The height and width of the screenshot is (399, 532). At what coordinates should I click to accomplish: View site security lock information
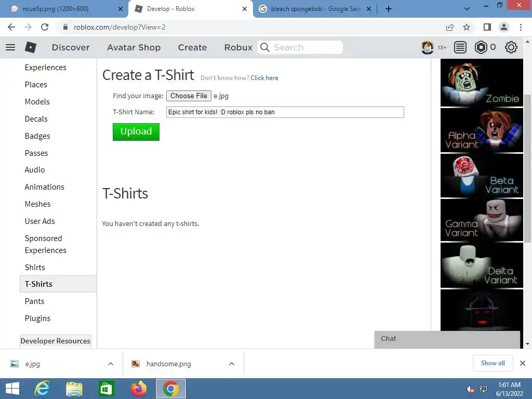click(x=65, y=27)
